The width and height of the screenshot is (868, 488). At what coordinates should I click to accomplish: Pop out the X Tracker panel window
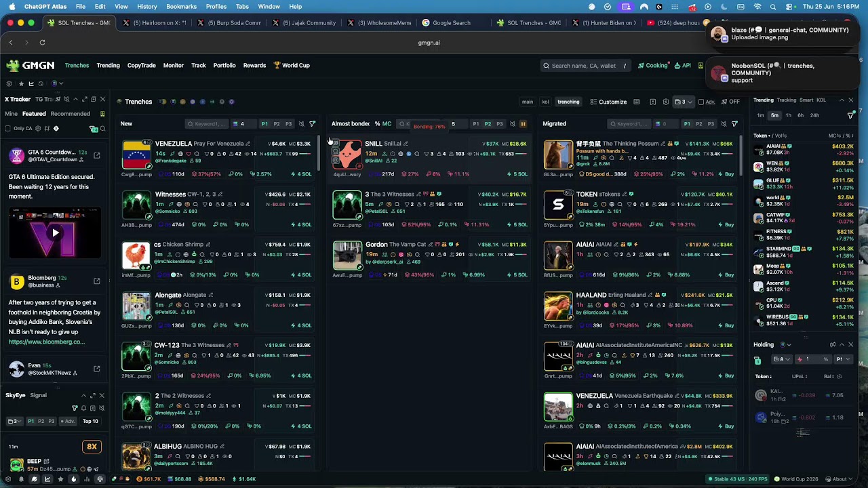click(x=94, y=100)
